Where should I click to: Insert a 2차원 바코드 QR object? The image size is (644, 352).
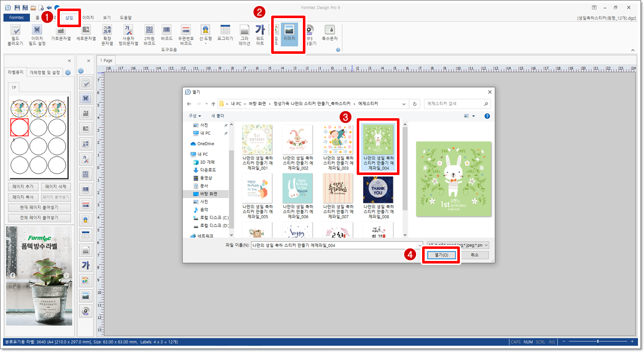[x=149, y=35]
